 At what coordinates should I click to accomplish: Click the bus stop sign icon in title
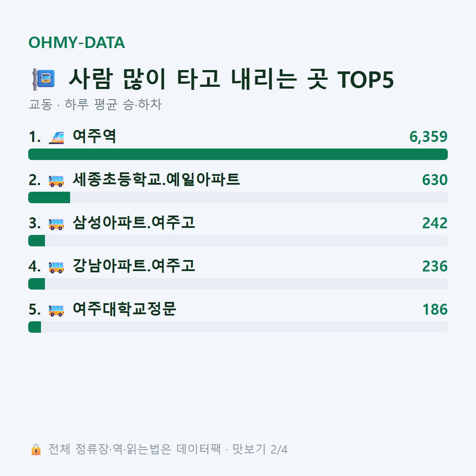click(x=44, y=79)
